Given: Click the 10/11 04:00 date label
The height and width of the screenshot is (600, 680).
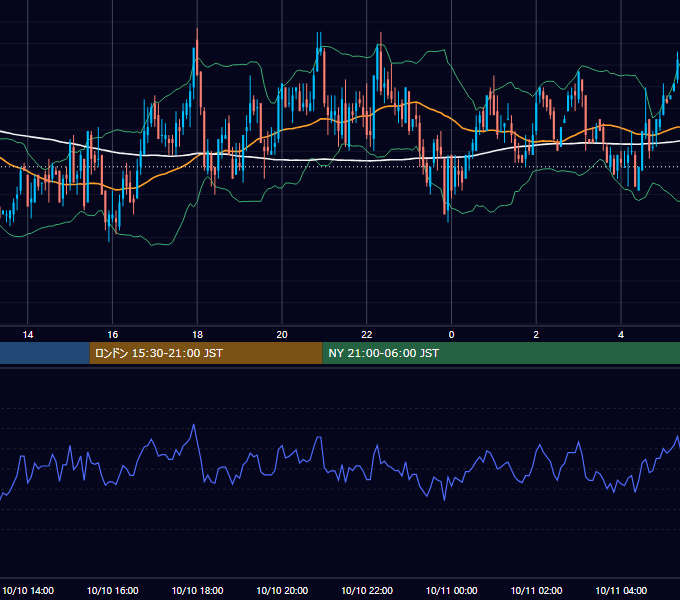Looking at the screenshot, I should click(x=621, y=590).
